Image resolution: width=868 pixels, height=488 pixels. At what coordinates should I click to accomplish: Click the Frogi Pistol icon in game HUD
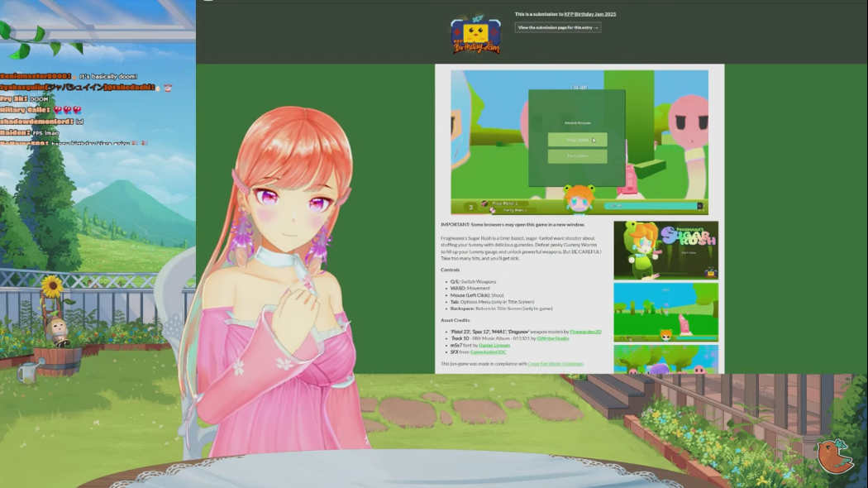click(x=484, y=203)
